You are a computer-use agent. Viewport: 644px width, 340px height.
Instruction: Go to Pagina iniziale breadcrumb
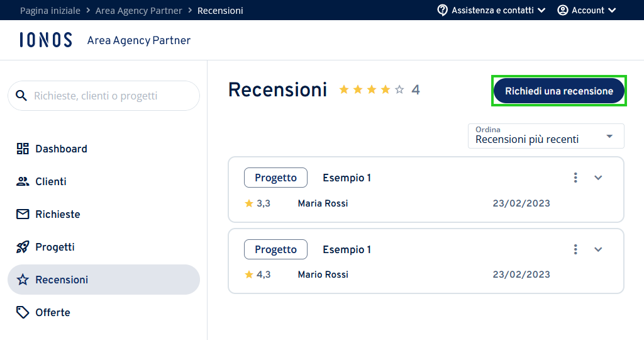pos(50,11)
